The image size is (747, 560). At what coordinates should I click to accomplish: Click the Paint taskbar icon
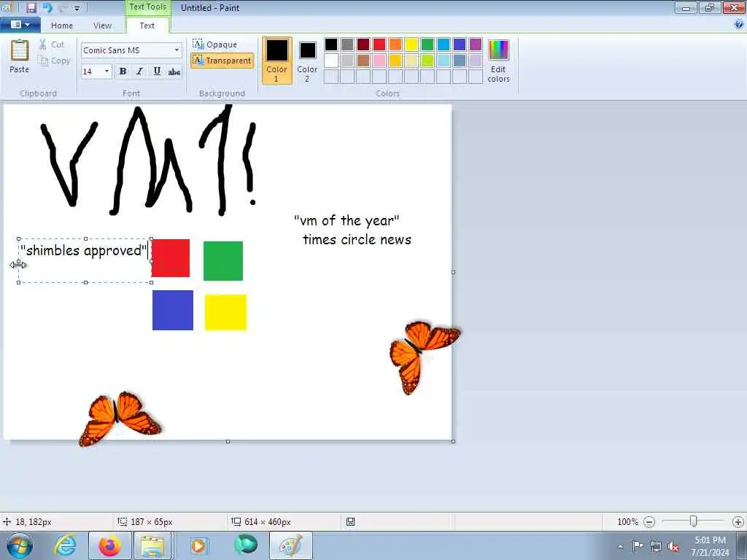(x=290, y=545)
